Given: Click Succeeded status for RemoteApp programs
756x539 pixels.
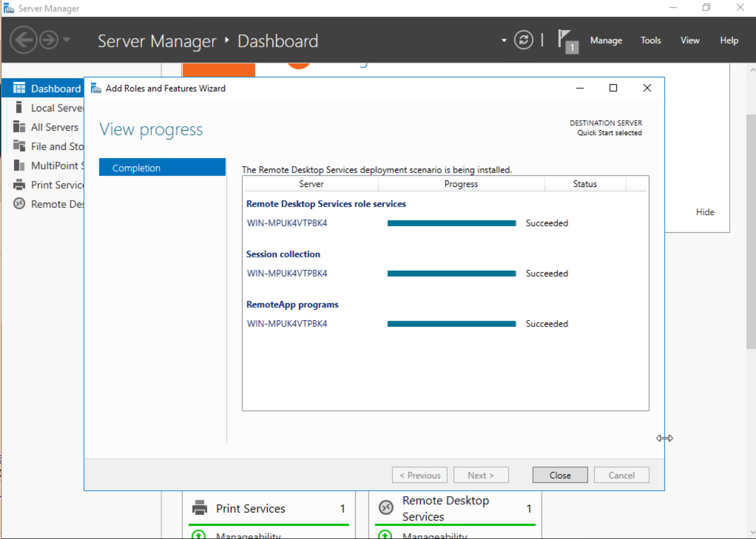Looking at the screenshot, I should point(546,323).
